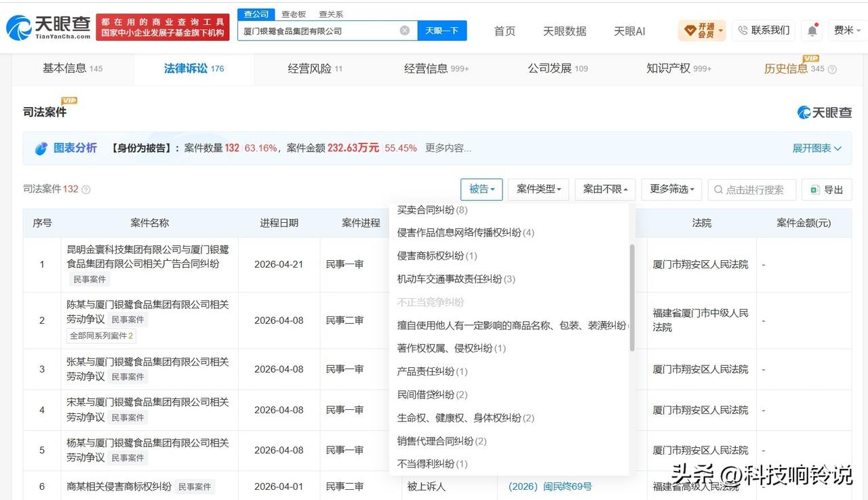868x500 pixels.
Task: Choose 侵害作品信息网络传播权纠纷 (4) option
Action: [x=466, y=232]
